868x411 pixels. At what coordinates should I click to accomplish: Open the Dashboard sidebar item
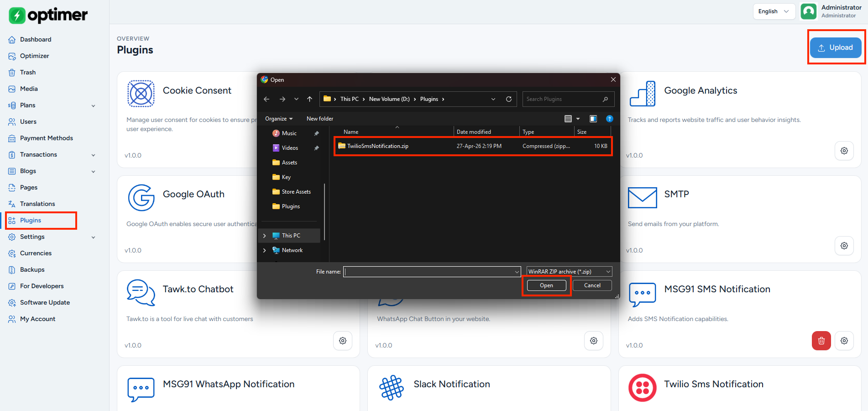click(36, 39)
